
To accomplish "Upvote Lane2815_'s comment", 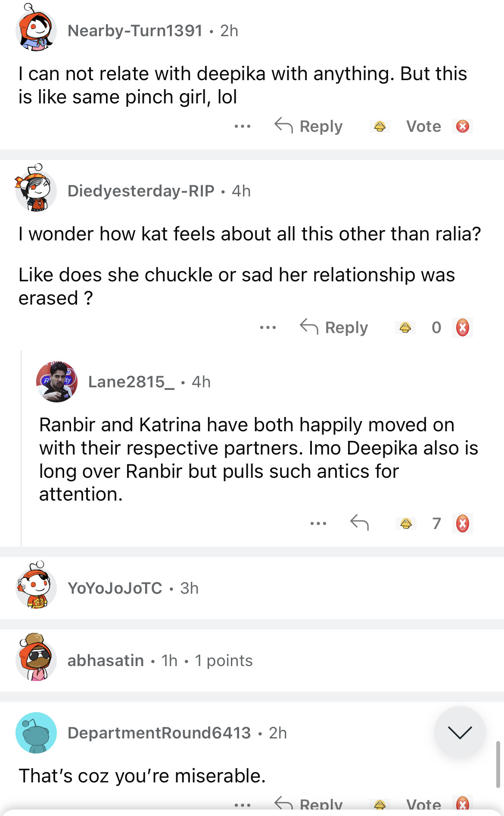I will coord(406,523).
